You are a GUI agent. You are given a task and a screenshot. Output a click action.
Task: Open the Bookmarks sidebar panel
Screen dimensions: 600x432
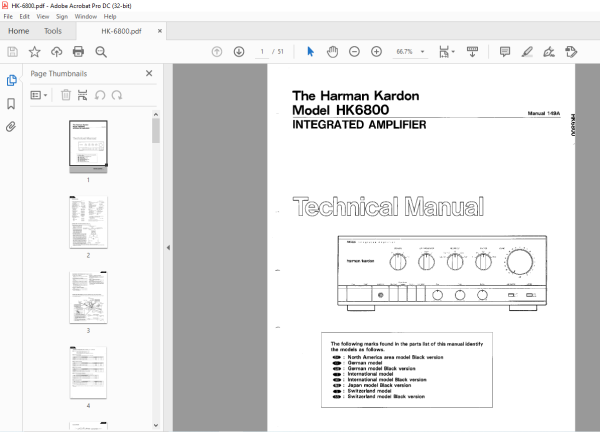click(11, 104)
